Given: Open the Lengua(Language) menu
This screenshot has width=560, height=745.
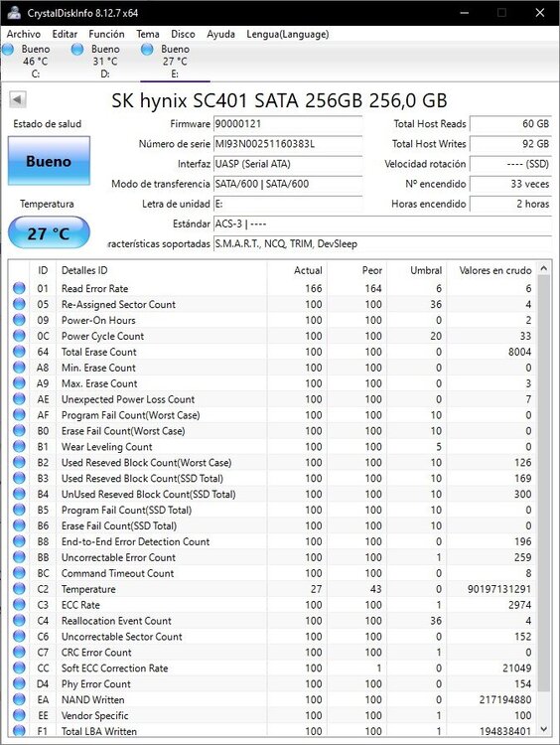Looking at the screenshot, I should (x=287, y=34).
